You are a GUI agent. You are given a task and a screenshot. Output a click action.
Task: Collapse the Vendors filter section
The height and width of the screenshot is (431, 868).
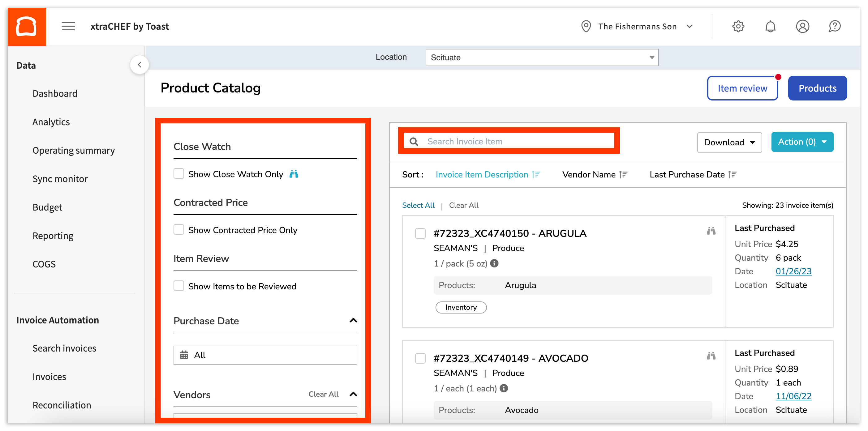point(353,394)
